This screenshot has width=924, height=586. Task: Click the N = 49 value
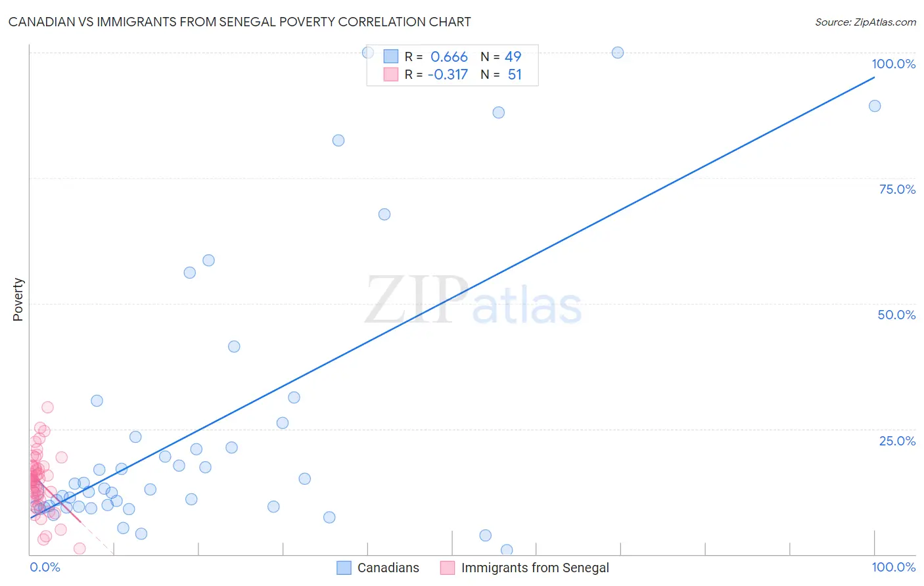click(501, 56)
